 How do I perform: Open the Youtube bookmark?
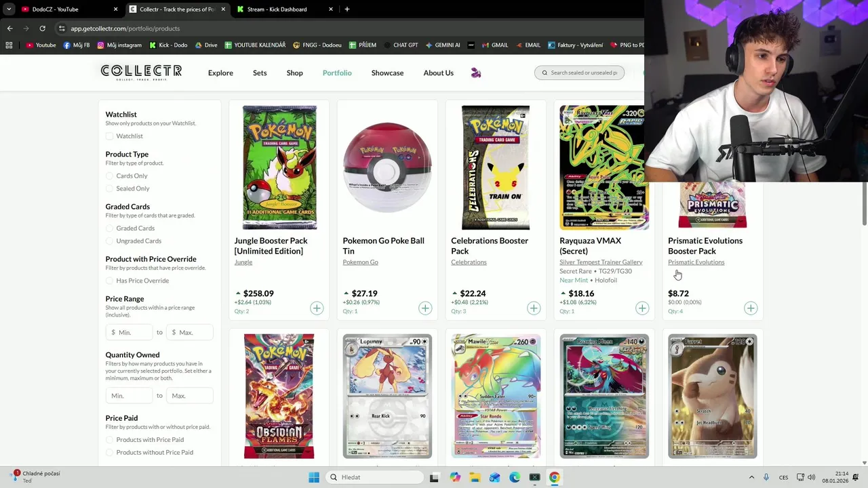[41, 45]
